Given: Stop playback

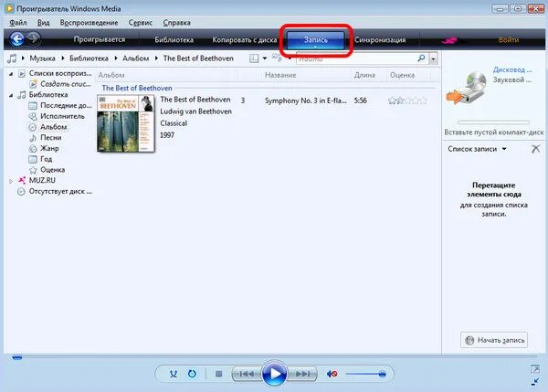Looking at the screenshot, I should (219, 374).
